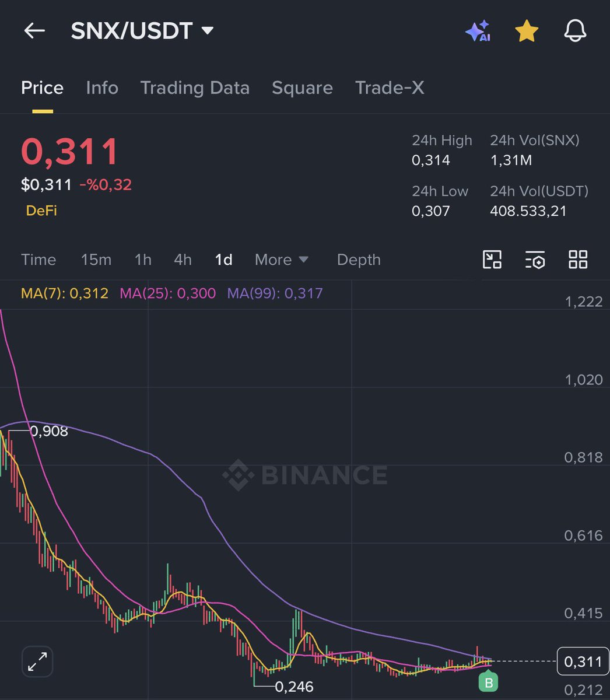Open the Trade-X tab
610x700 pixels.
point(390,88)
